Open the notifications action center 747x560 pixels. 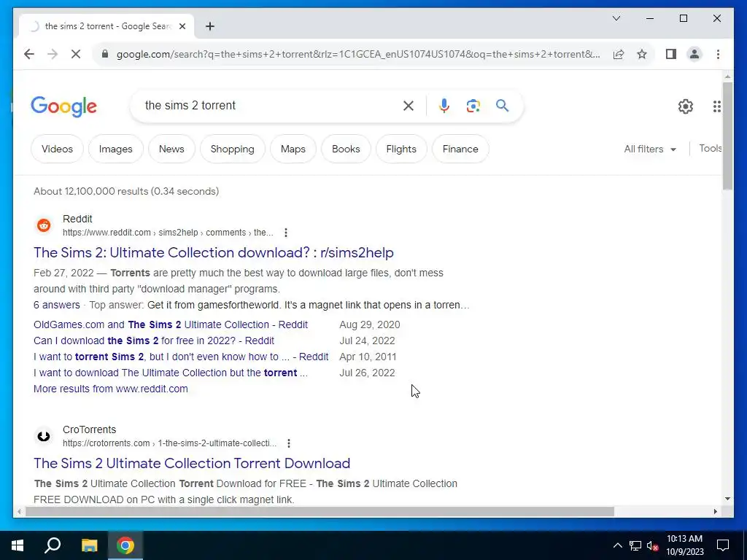723,545
